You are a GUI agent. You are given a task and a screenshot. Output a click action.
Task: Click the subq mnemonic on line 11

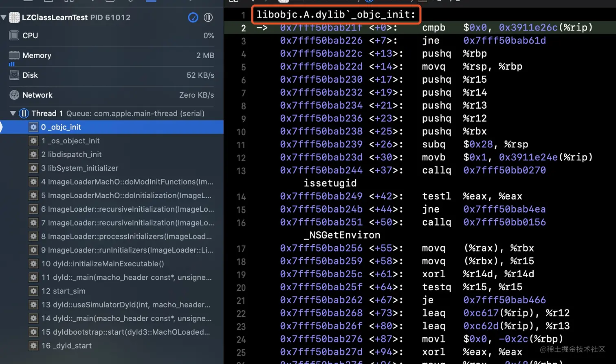434,144
